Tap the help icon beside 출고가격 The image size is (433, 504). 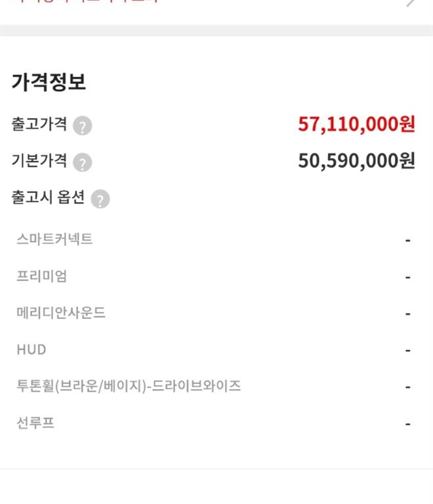coord(82,126)
